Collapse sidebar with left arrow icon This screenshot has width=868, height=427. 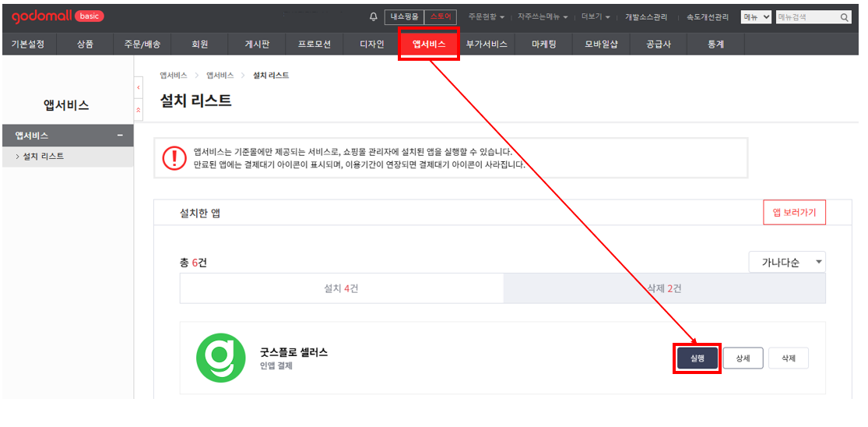pos(139,87)
